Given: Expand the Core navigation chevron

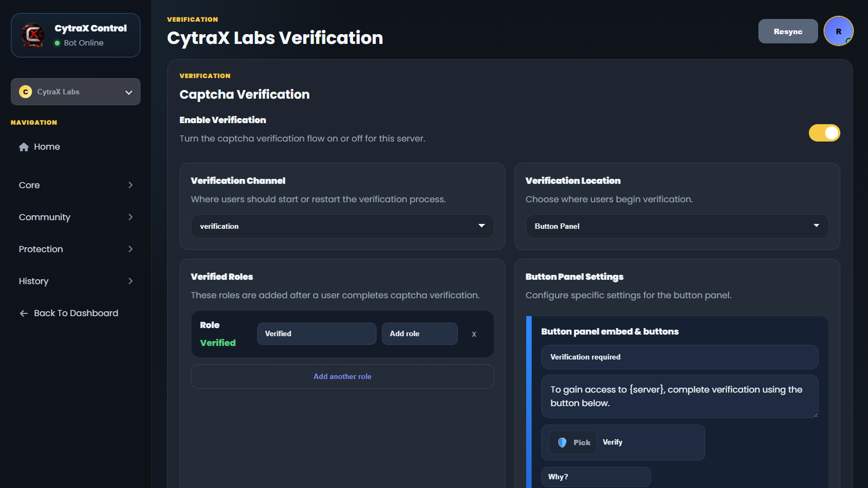Looking at the screenshot, I should pos(130,185).
